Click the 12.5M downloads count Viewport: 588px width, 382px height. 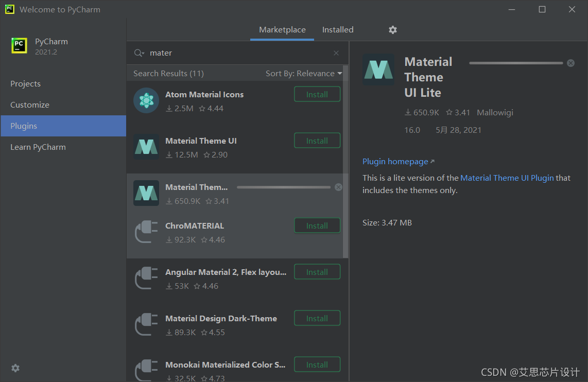(x=182, y=155)
